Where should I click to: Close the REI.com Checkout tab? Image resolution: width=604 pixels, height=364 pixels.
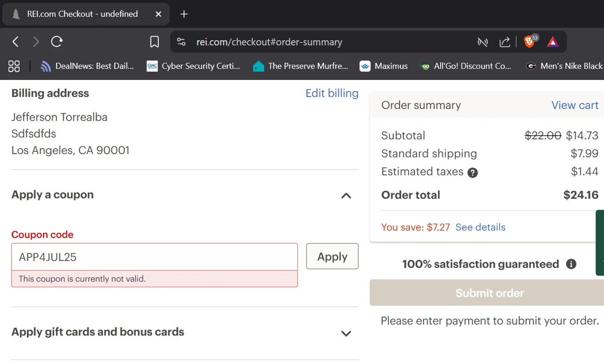tap(158, 14)
